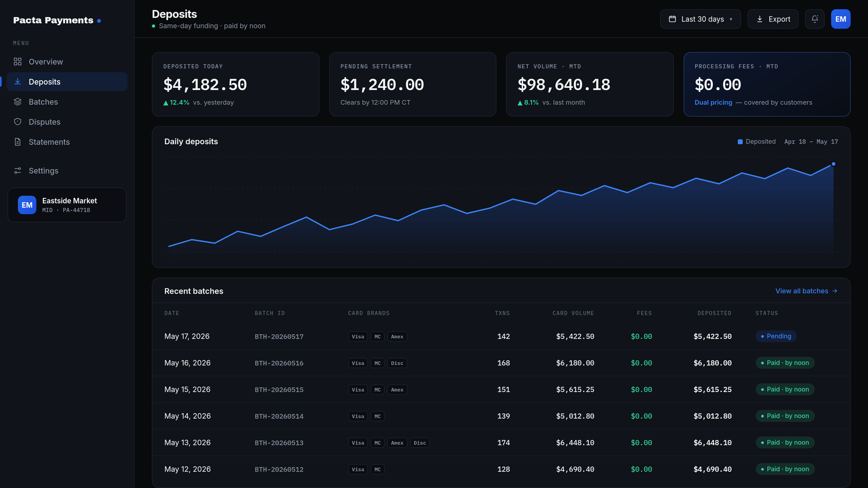Click the 168 transactions count
The image size is (868, 488).
pyautogui.click(x=503, y=363)
